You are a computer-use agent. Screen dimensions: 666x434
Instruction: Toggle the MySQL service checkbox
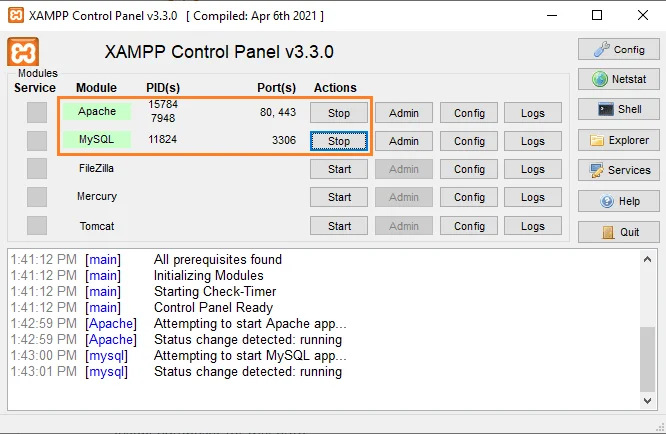click(37, 141)
